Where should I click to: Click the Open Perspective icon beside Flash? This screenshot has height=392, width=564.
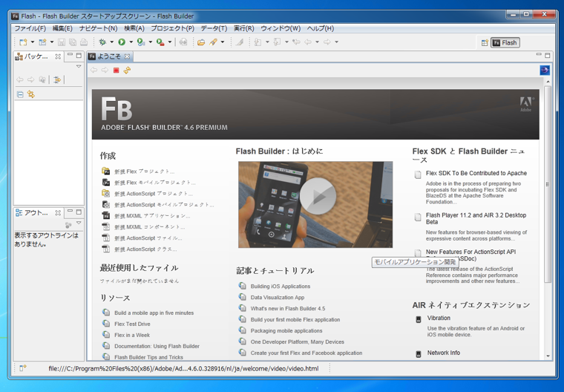tap(485, 43)
